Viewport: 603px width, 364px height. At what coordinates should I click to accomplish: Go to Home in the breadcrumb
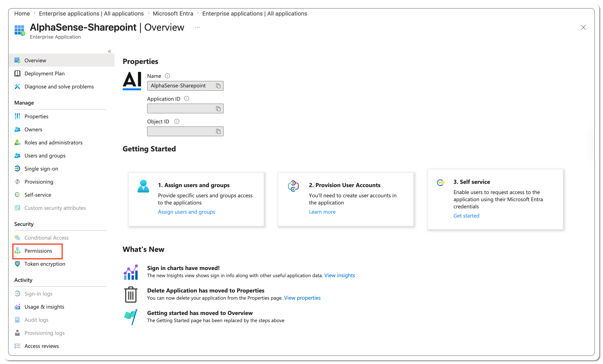(22, 13)
